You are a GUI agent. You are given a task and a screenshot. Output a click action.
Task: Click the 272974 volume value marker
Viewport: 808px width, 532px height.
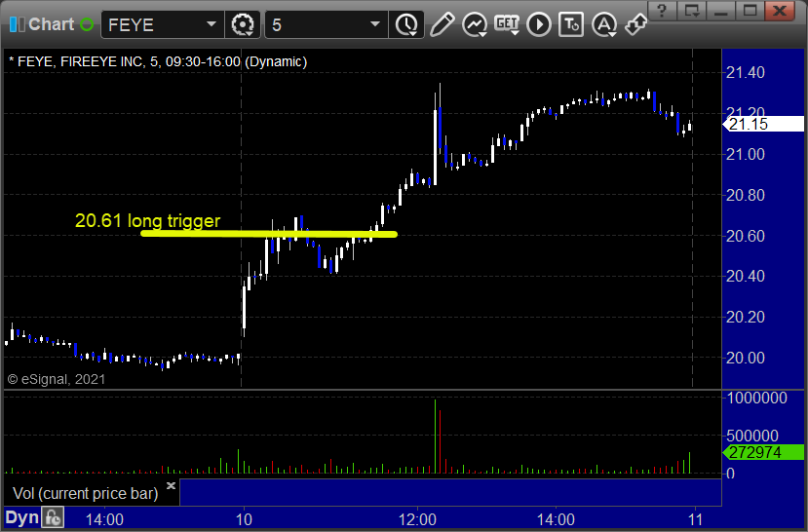pos(763,453)
